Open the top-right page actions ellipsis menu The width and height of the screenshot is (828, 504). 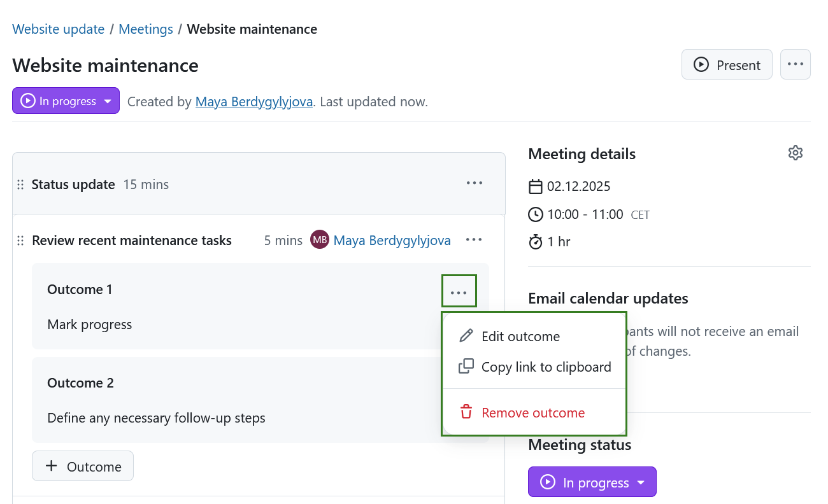(x=795, y=64)
